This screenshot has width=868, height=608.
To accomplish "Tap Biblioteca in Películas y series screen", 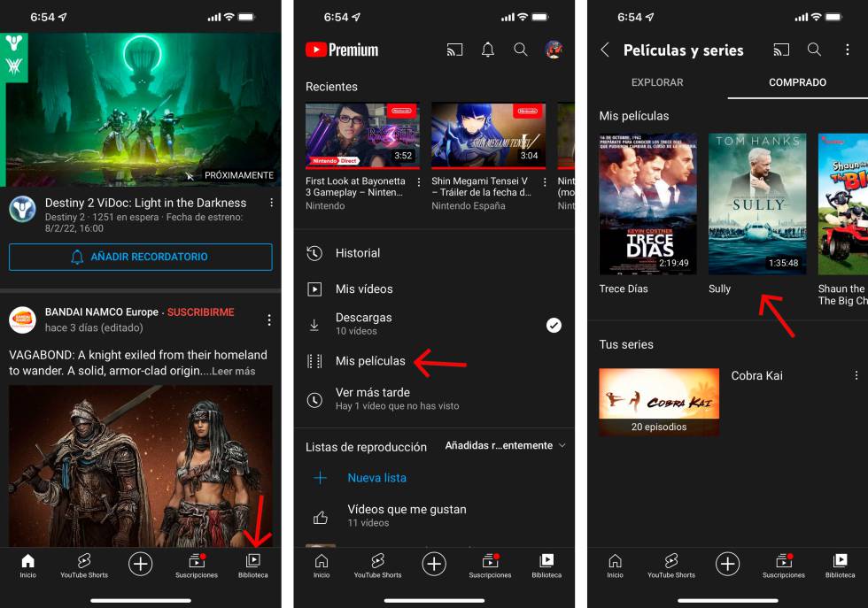I will [840, 566].
